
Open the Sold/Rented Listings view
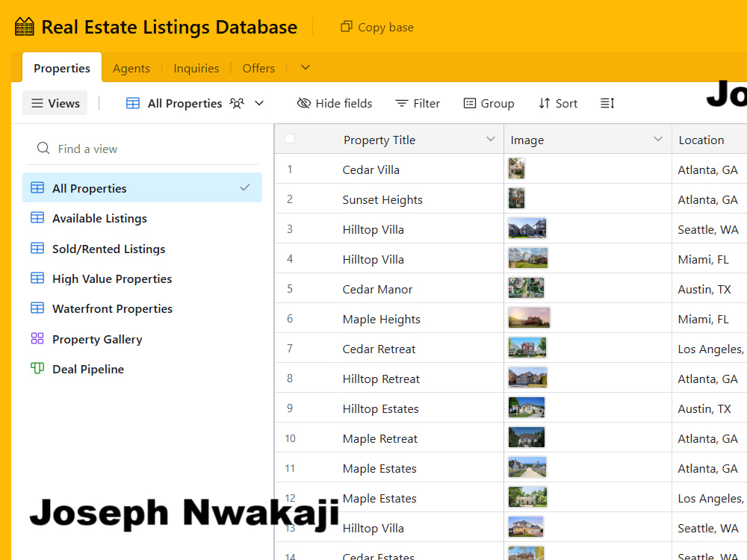pyautogui.click(x=142, y=249)
